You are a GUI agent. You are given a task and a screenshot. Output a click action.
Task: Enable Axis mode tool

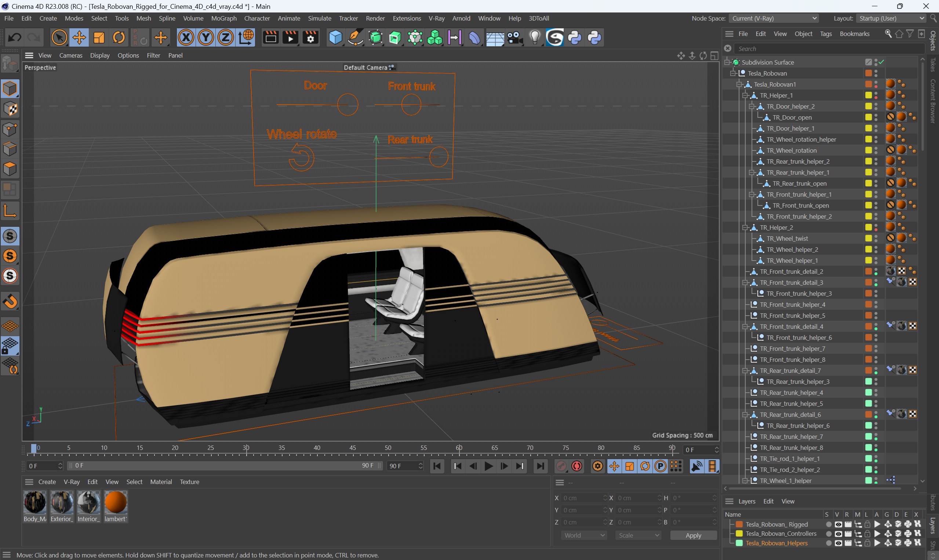click(x=10, y=211)
